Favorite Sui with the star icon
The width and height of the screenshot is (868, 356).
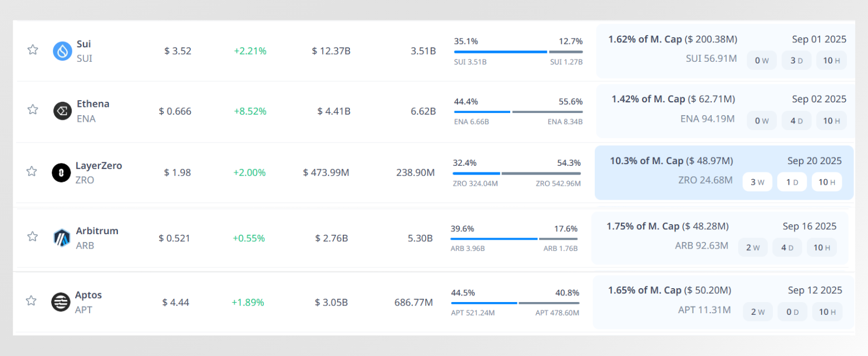tap(33, 50)
